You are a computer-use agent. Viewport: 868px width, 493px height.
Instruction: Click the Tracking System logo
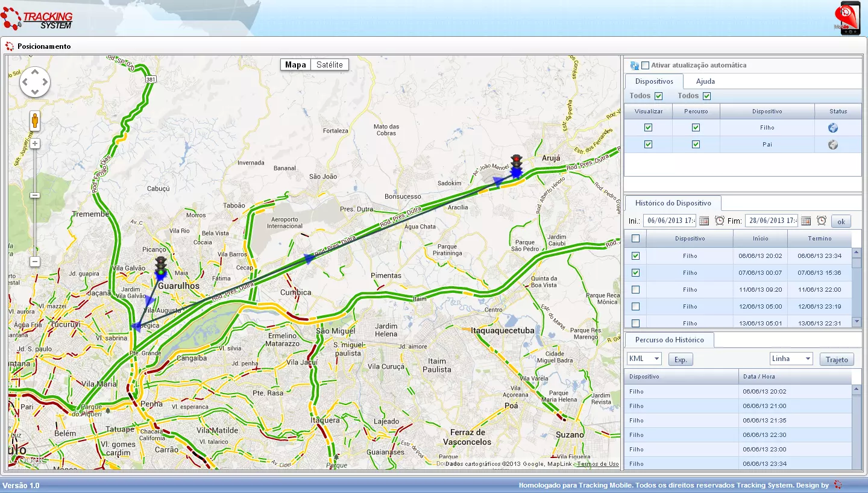[x=37, y=18]
